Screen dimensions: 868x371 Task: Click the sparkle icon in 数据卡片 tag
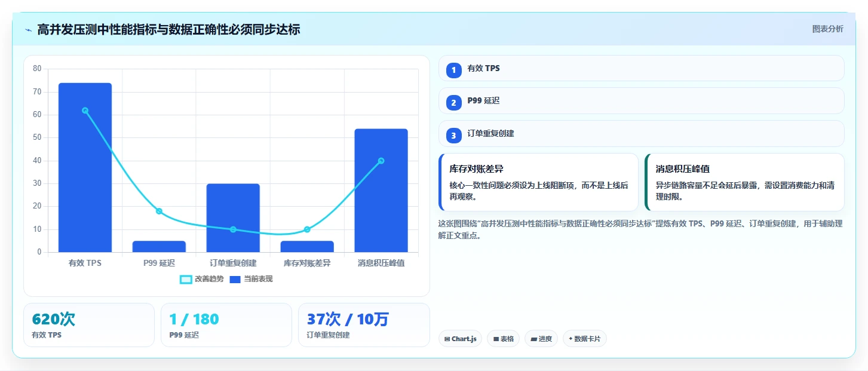coord(571,339)
